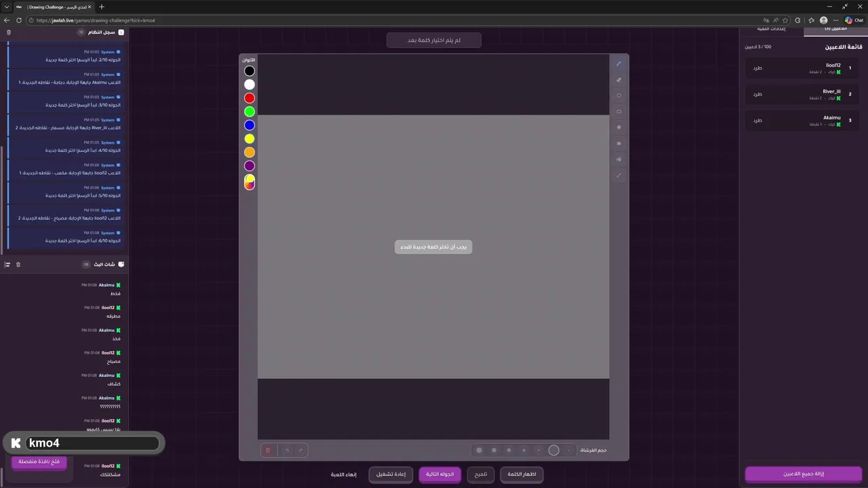Screen dimensions: 868x488
Task: Reload the browser page
Action: coord(19,20)
